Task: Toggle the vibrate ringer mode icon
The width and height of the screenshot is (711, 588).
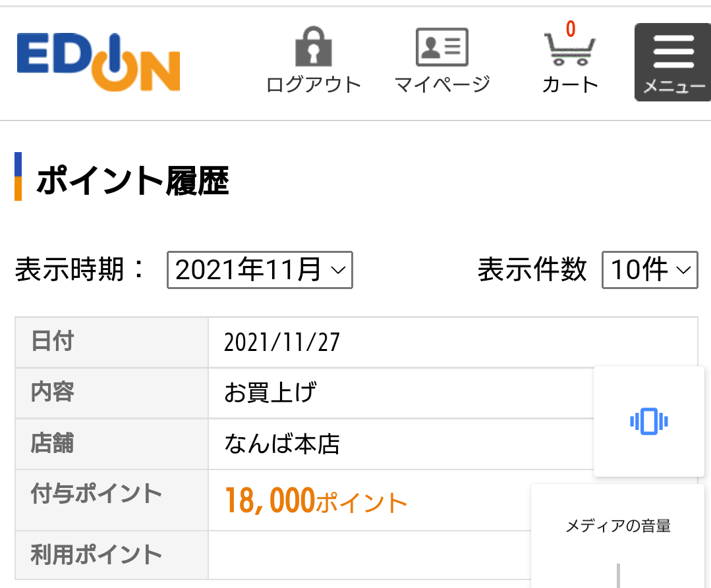Action: tap(649, 421)
